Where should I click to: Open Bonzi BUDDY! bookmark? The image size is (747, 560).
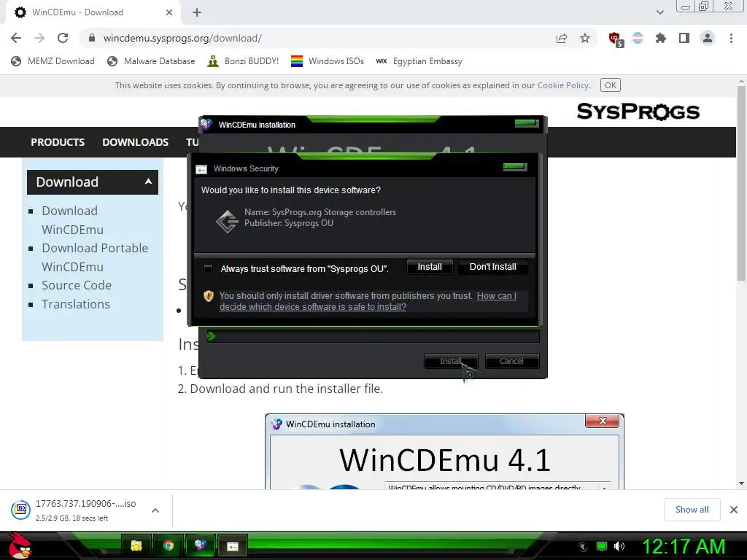pyautogui.click(x=243, y=61)
